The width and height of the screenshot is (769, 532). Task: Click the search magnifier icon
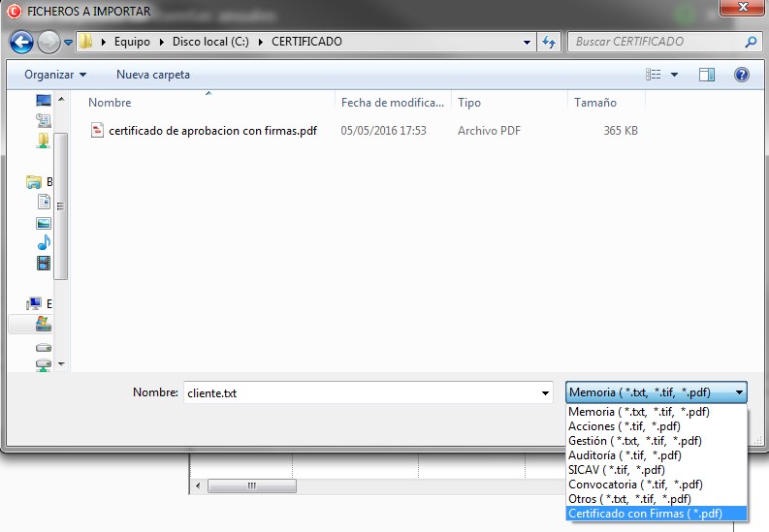(x=751, y=42)
